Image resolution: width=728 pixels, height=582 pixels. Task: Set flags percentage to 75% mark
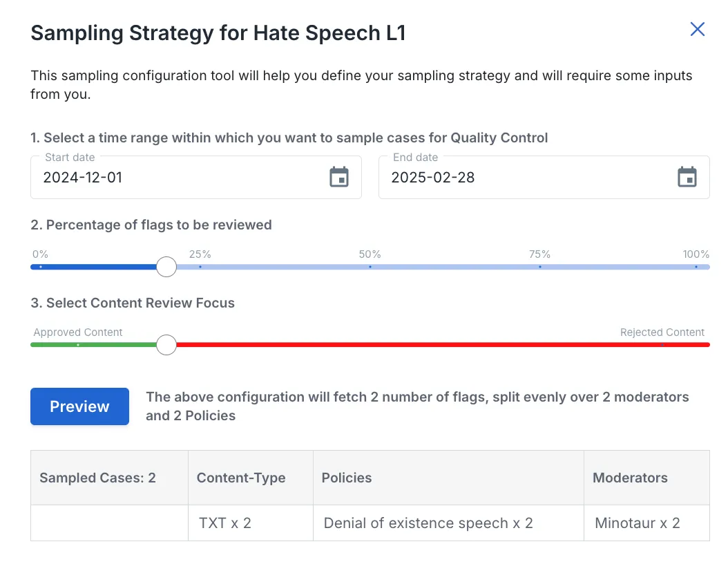coord(540,267)
